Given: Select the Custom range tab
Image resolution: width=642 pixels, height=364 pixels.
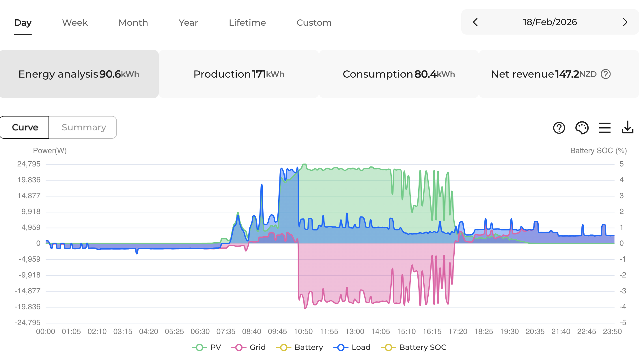Looking at the screenshot, I should [314, 22].
